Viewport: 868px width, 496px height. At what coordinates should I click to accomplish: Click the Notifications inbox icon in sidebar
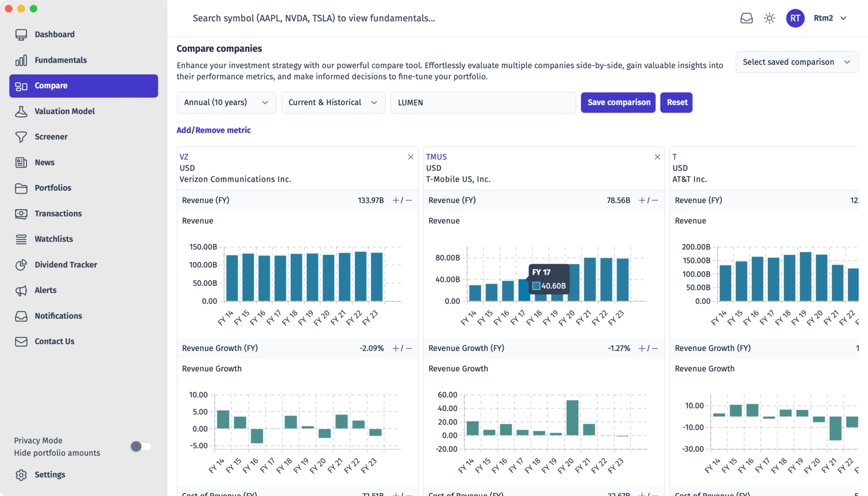[21, 316]
